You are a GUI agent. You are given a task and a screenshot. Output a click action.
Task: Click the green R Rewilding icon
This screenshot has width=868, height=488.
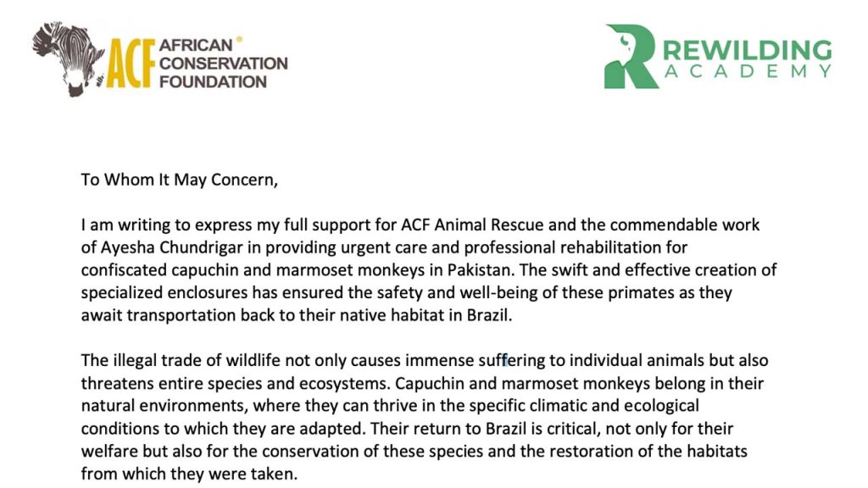(x=631, y=57)
